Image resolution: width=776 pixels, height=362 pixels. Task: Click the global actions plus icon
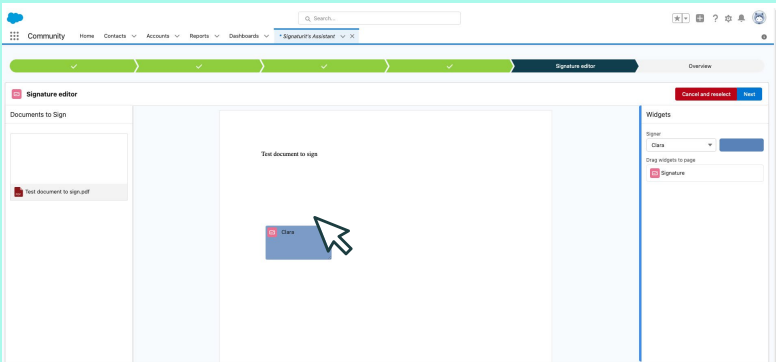point(700,18)
